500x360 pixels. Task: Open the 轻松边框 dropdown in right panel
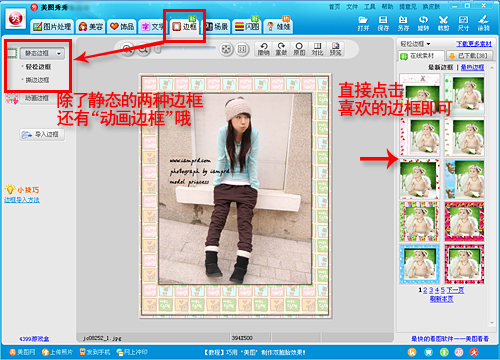click(415, 44)
